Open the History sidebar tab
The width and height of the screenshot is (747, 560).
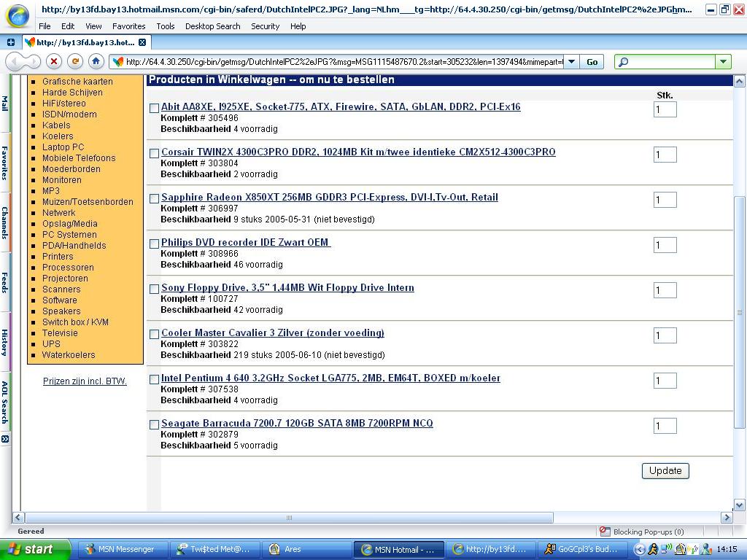coord(5,342)
